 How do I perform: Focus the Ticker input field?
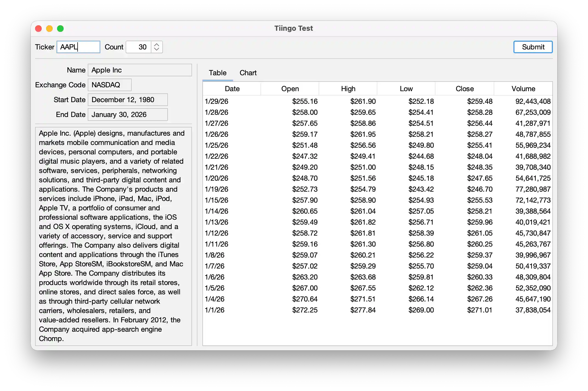[x=78, y=47]
